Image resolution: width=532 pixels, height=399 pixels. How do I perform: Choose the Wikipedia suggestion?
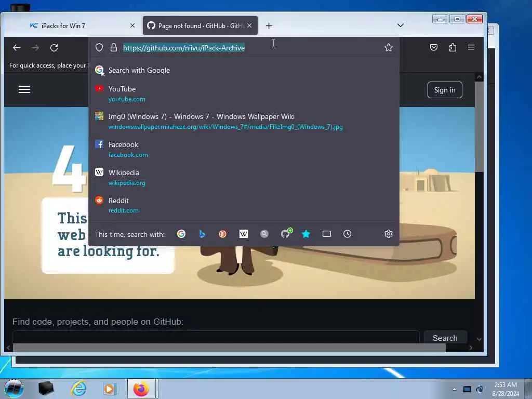click(x=244, y=177)
